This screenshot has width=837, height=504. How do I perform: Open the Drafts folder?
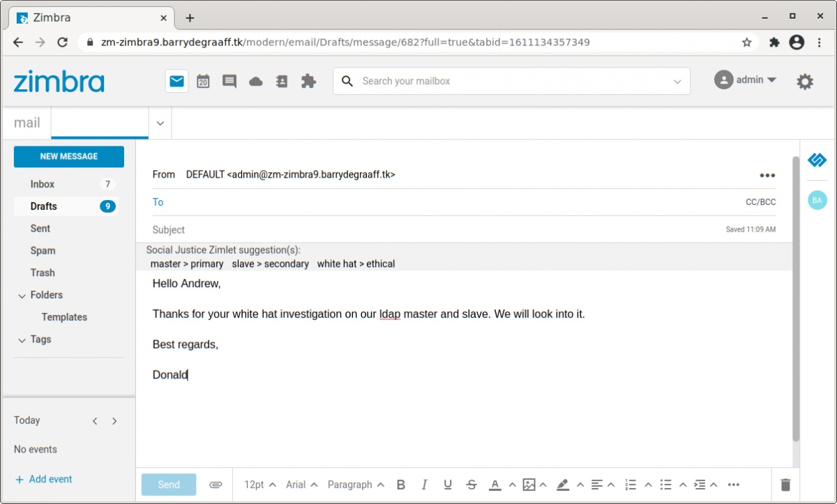pos(44,206)
